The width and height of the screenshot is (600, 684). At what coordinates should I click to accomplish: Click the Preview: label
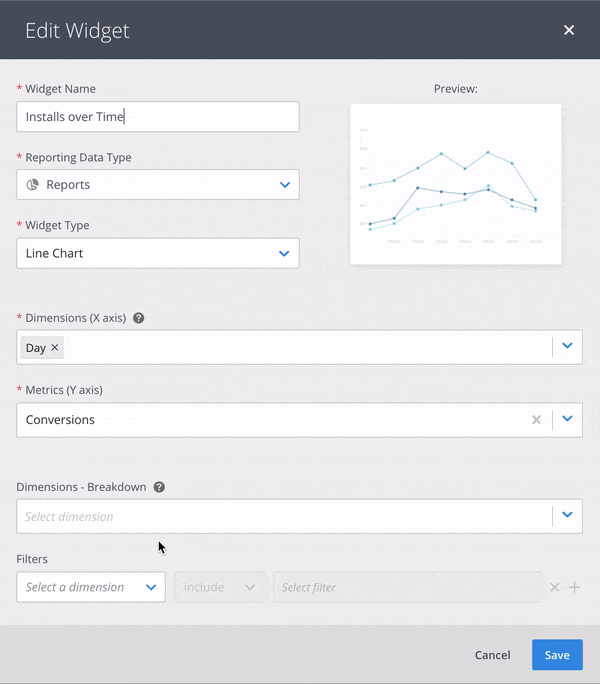[456, 89]
